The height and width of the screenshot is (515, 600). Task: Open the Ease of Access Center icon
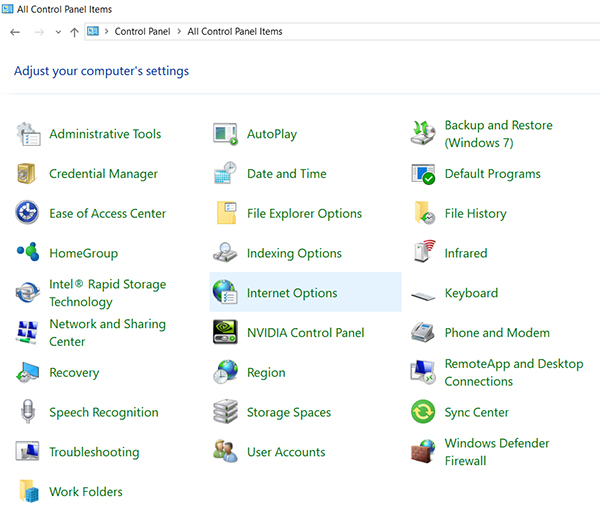[27, 212]
